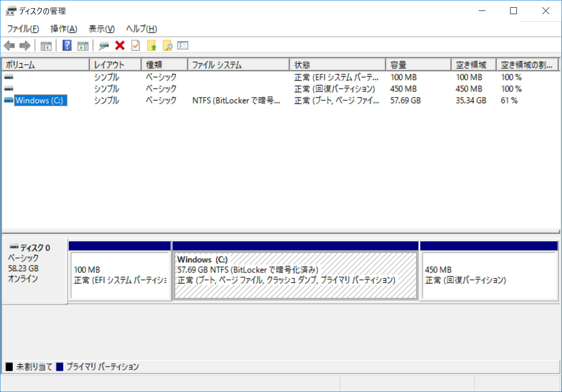Click the folder with up arrow icon
The height and width of the screenshot is (392, 562).
152,45
